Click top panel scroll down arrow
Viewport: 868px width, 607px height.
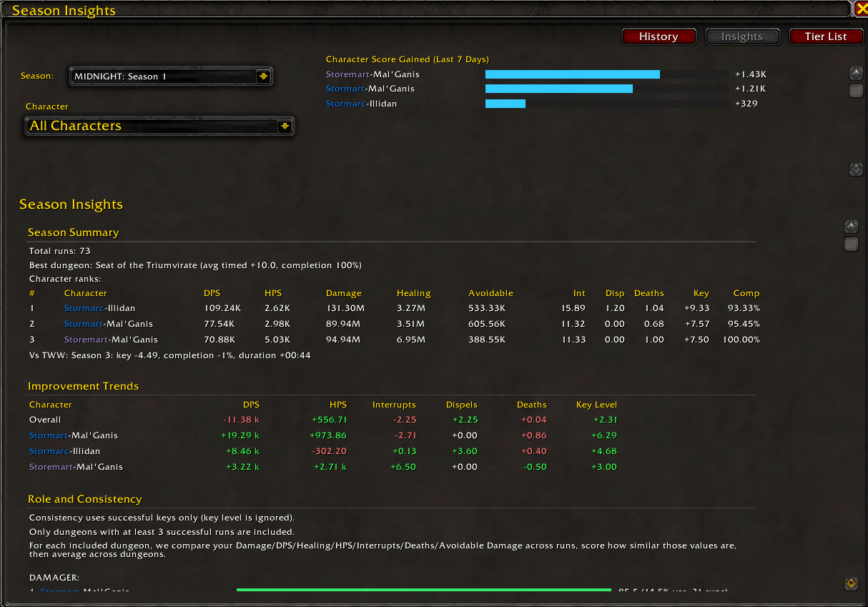coord(856,169)
